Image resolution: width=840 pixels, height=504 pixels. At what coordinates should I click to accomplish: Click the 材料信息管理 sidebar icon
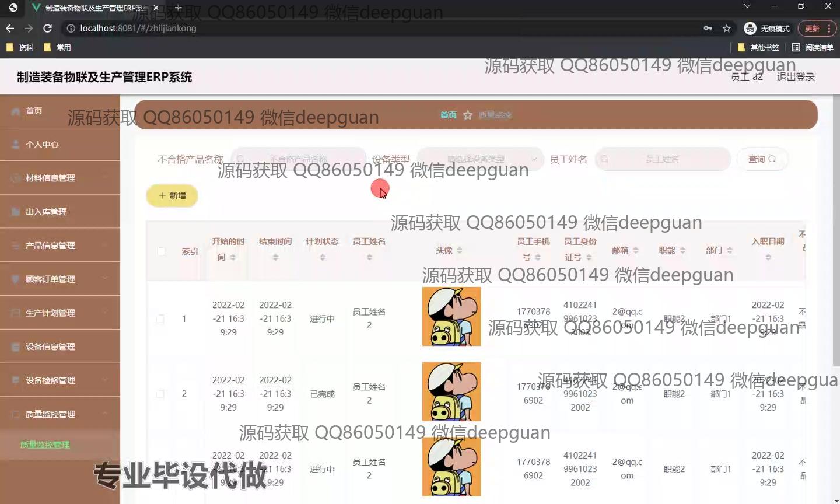click(x=16, y=178)
